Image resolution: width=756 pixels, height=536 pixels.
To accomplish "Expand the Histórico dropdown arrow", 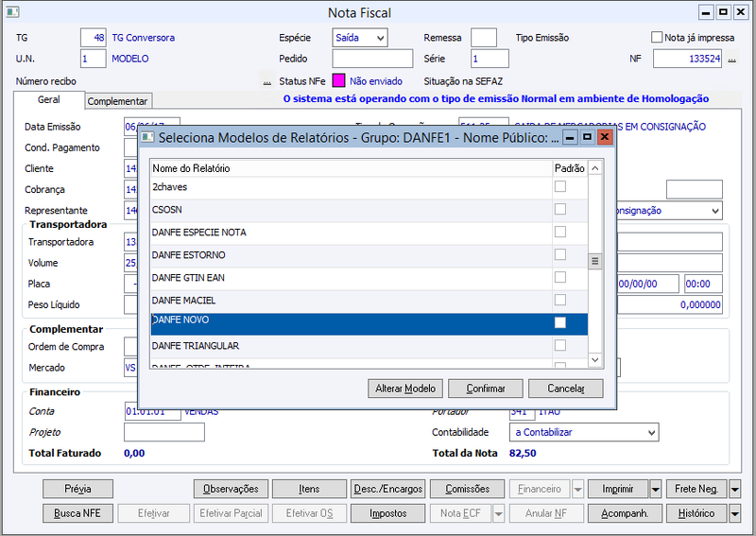I will (x=734, y=513).
